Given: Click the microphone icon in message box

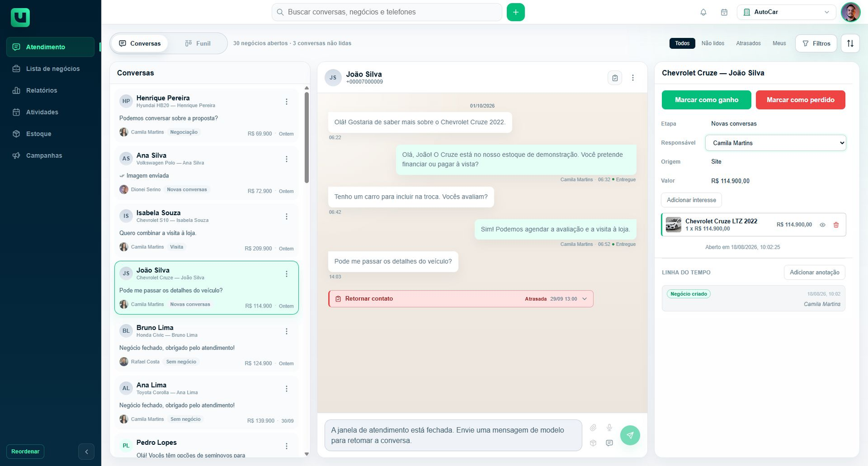Looking at the screenshot, I should click(609, 427).
